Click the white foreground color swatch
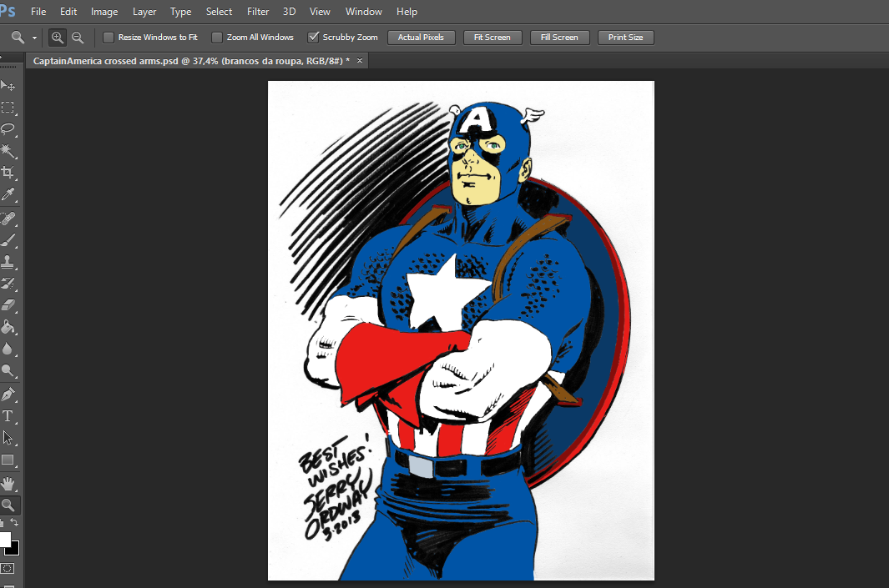 (4, 540)
